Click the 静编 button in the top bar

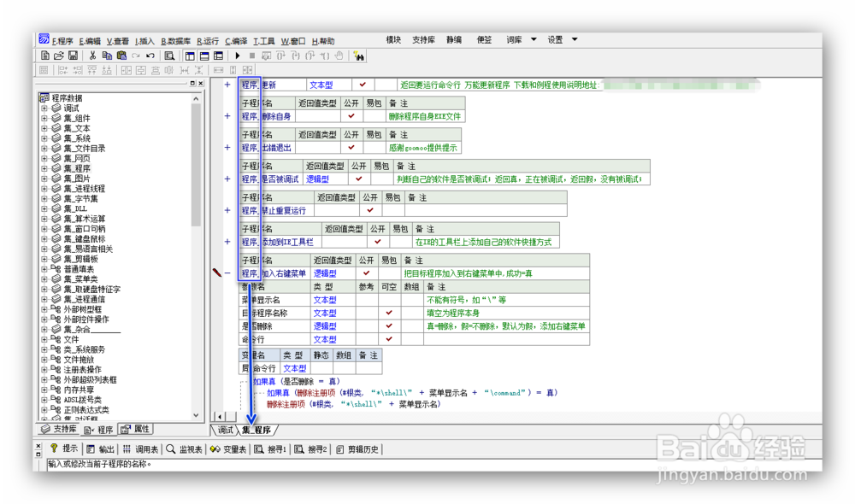coord(454,40)
